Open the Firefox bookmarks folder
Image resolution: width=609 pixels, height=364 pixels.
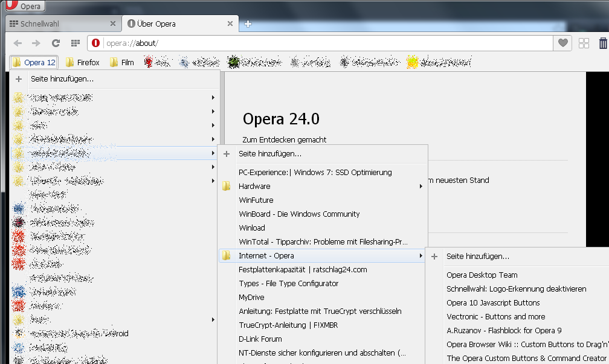coord(83,63)
